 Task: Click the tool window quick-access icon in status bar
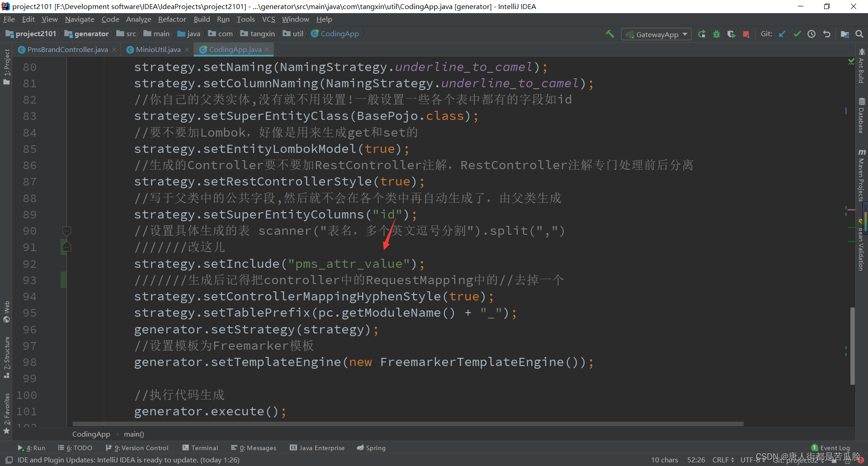coord(9,460)
